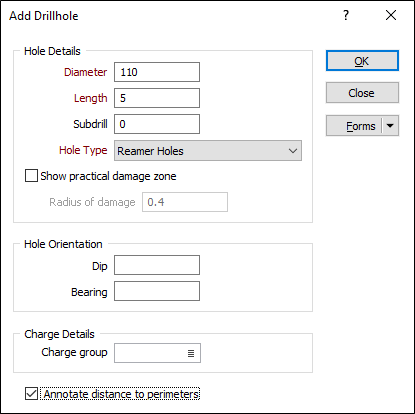Click the help question mark icon
The height and width of the screenshot is (414, 415).
[346, 15]
